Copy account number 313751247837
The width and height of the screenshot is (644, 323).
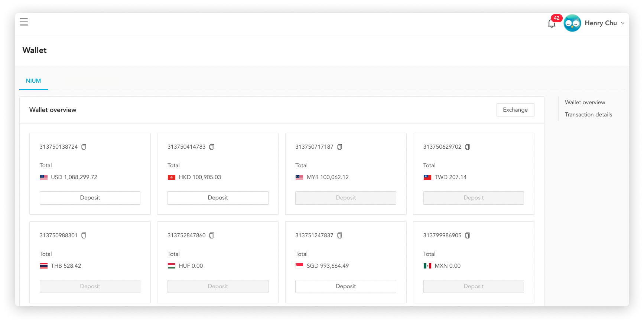339,235
